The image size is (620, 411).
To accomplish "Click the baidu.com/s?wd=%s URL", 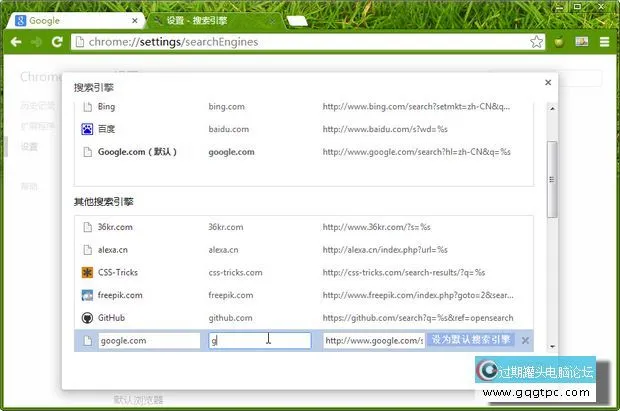I will (385, 129).
